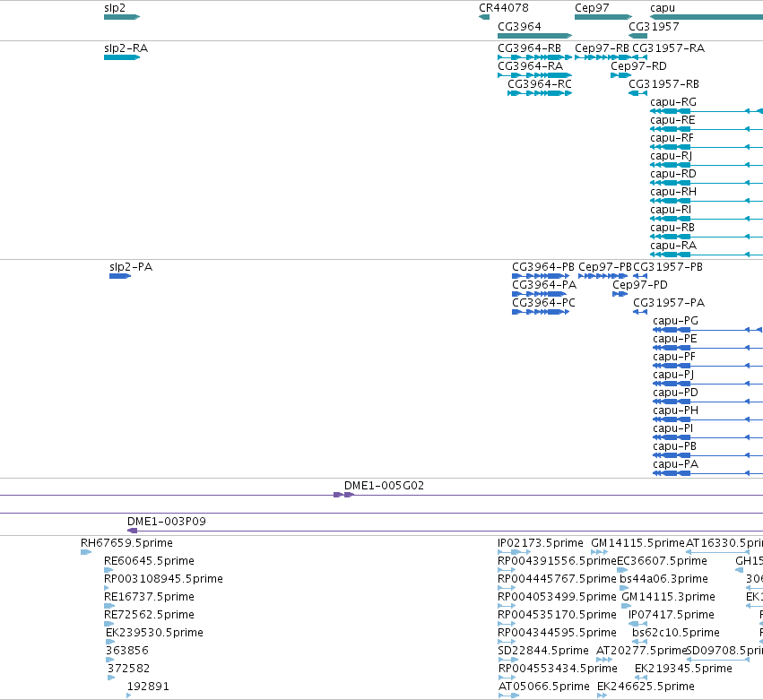Select the CG3964-RB transcript
Screen dimensions: 763x700
[534, 57]
